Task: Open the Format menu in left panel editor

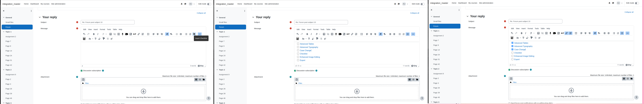Action: pyautogui.click(x=102, y=29)
